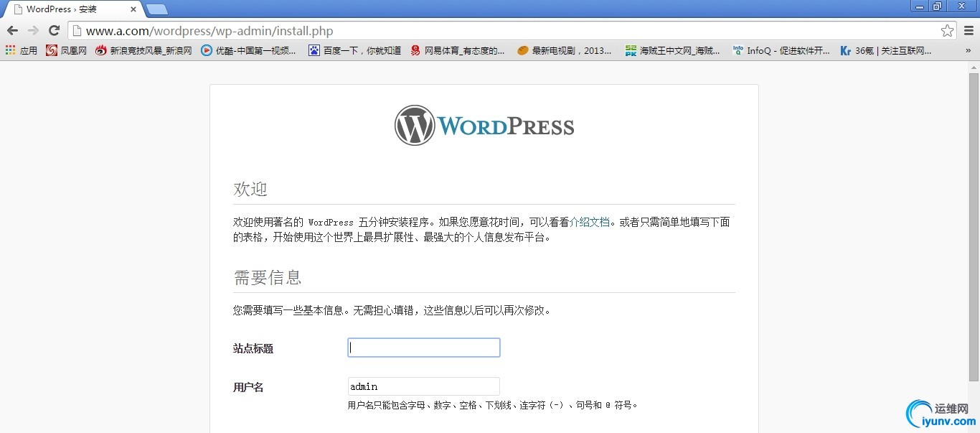This screenshot has width=980, height=433.
Task: Open the 新浪竞技风暴 bookmark
Action: click(143, 51)
